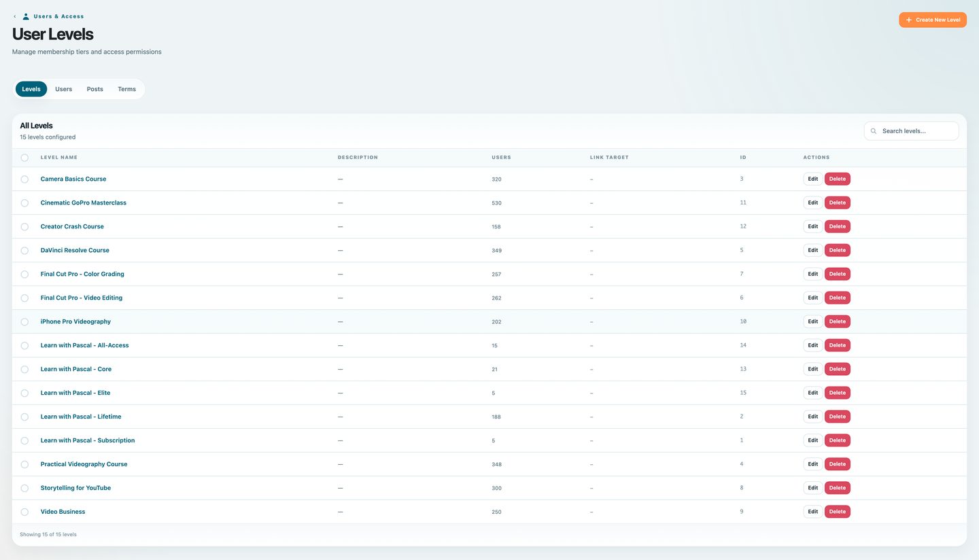Screen dimensions: 979x560
Task: Switch to the Levels tab
Action: coord(31,89)
